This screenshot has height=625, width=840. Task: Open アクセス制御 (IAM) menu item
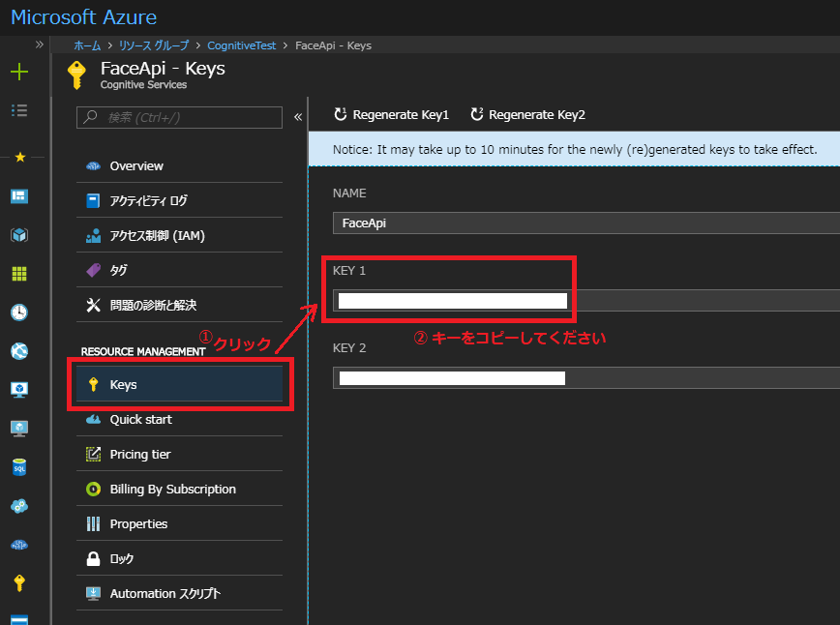[x=179, y=236]
